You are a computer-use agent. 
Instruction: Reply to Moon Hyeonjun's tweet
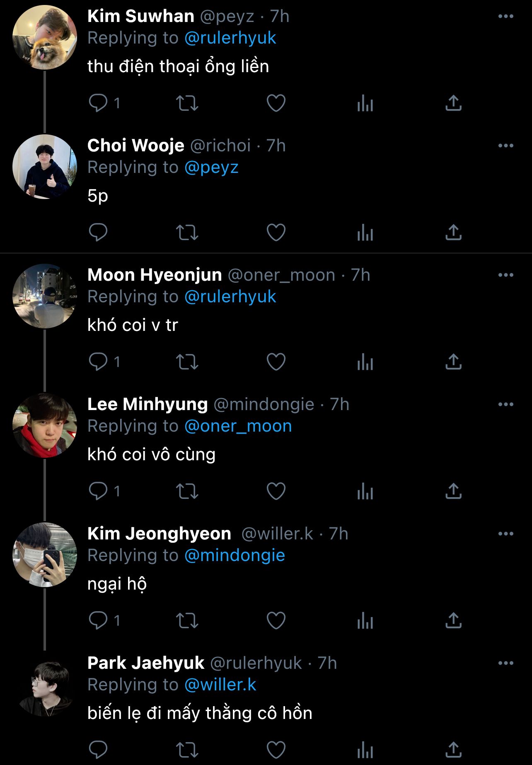(x=98, y=362)
